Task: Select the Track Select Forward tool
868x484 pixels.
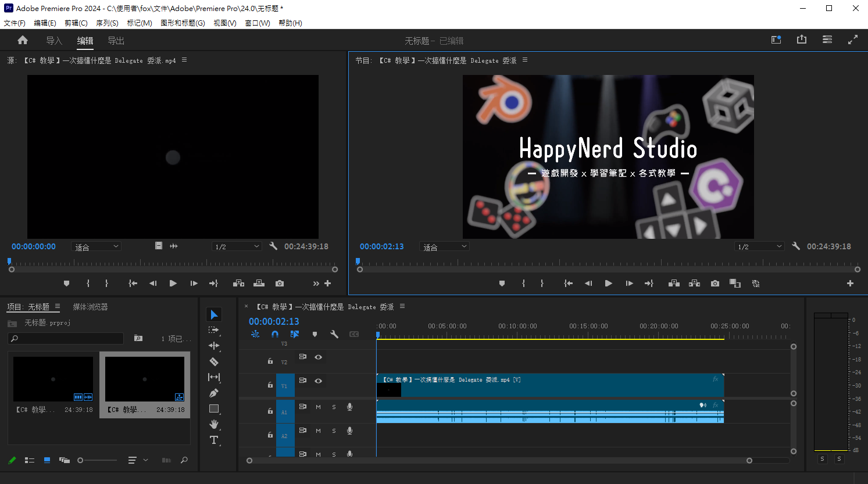Action: coord(214,330)
